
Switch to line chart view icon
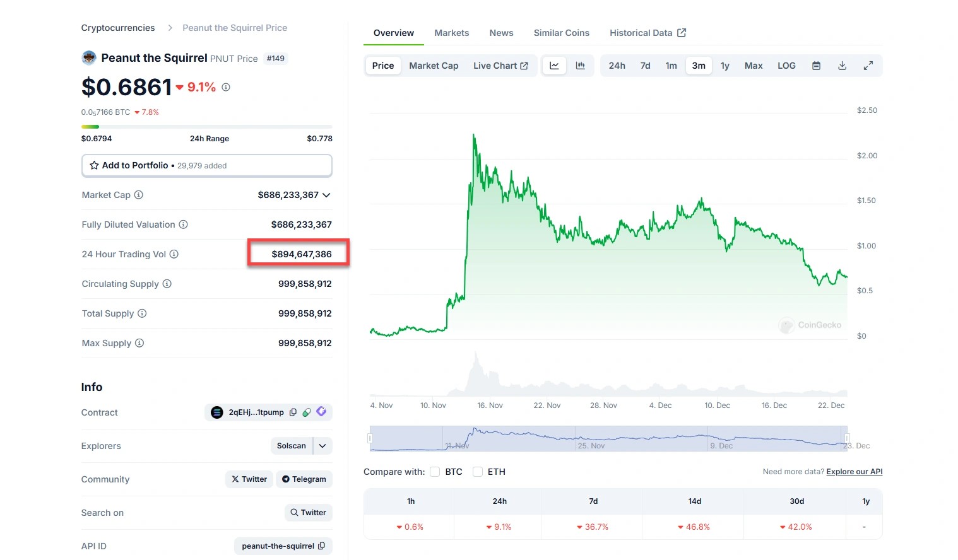click(x=554, y=66)
